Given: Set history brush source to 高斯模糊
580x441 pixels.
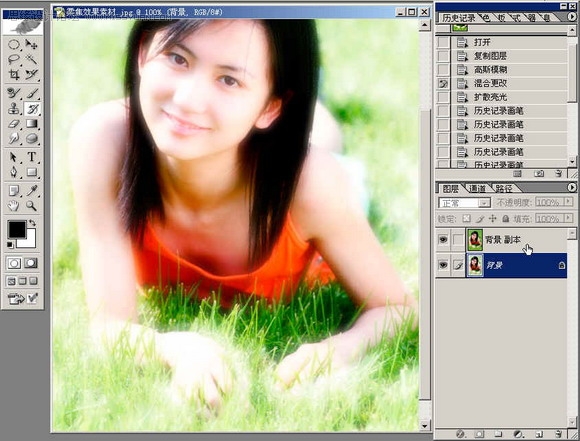Looking at the screenshot, I should tap(443, 70).
